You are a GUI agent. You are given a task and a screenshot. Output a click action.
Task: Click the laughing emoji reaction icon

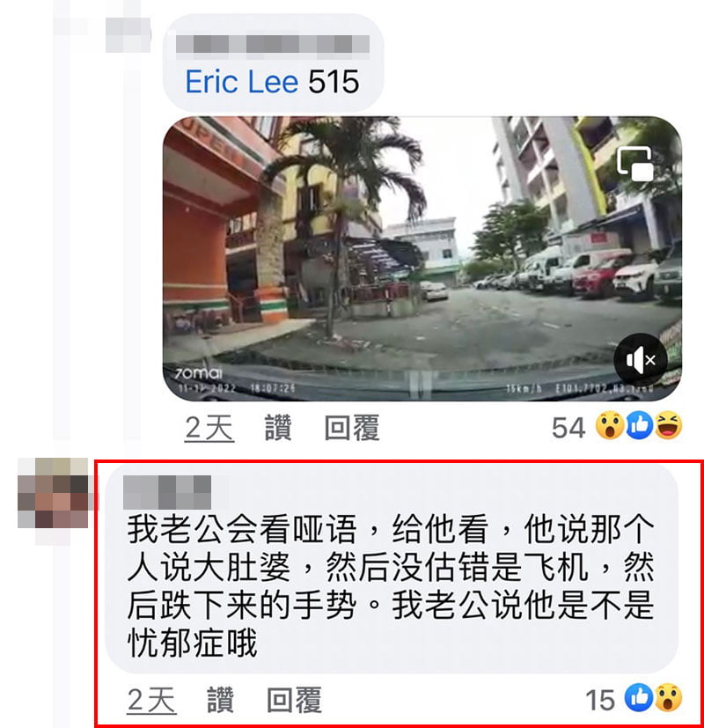pyautogui.click(x=668, y=425)
